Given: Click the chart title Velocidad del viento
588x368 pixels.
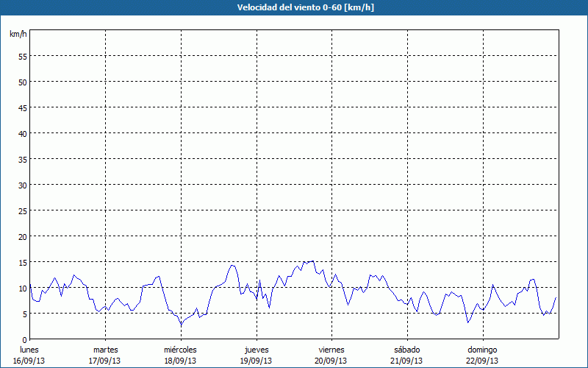Looking at the screenshot, I should [294, 8].
